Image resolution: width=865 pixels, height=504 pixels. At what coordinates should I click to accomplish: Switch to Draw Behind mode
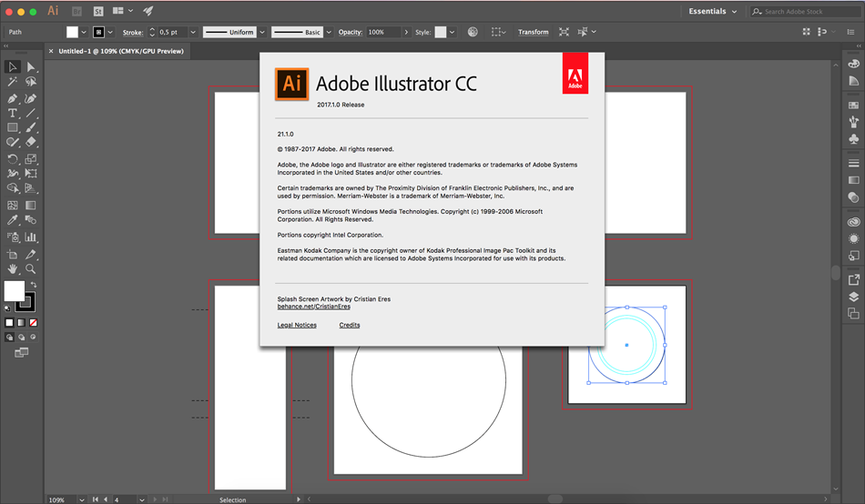22,337
